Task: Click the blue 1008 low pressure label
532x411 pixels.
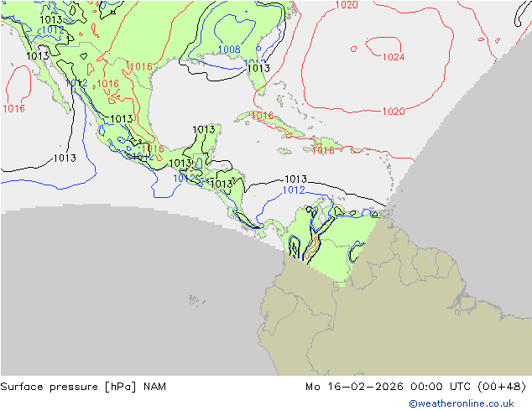Action: [229, 49]
